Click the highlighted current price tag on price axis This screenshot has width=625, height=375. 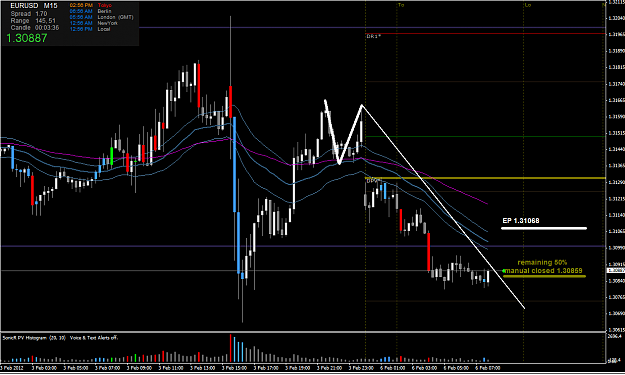click(x=615, y=270)
